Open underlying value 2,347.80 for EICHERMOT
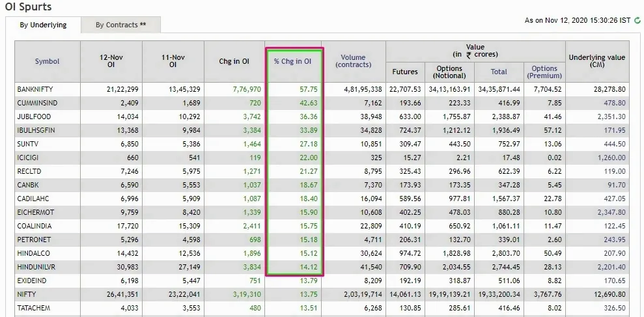Viewport: 644px width, 317px height. point(612,212)
